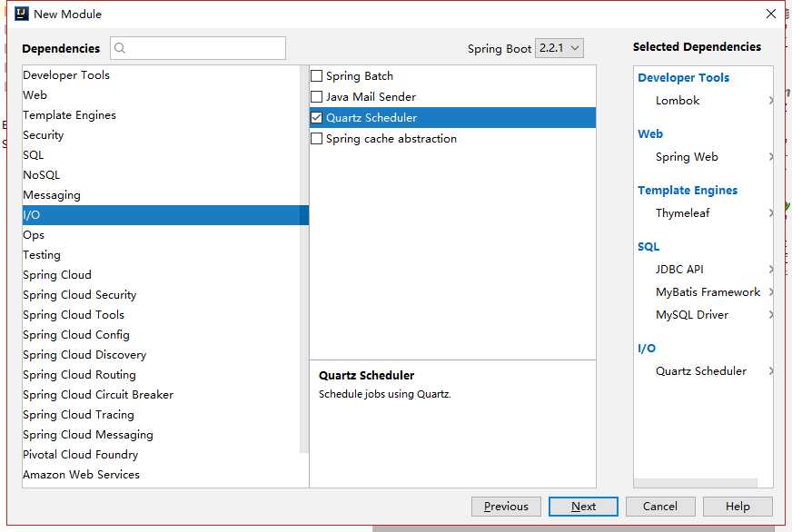Select the Spring Cloud category
The width and height of the screenshot is (792, 532).
pos(161,274)
